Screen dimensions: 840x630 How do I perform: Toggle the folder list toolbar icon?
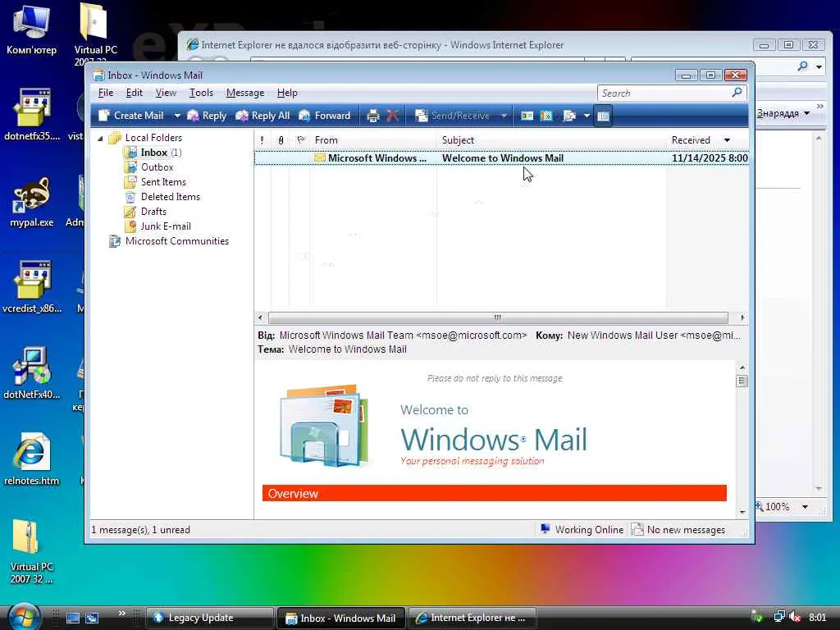tap(603, 116)
